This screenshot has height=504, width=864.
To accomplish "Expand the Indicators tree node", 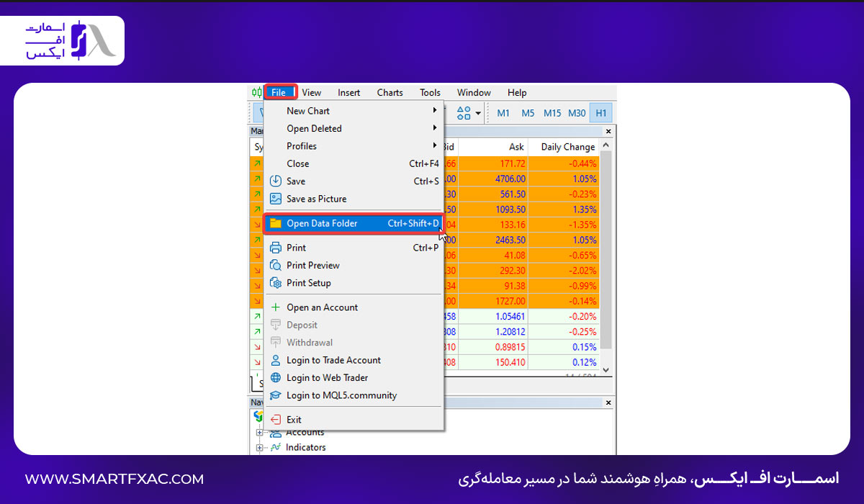I will [260, 448].
